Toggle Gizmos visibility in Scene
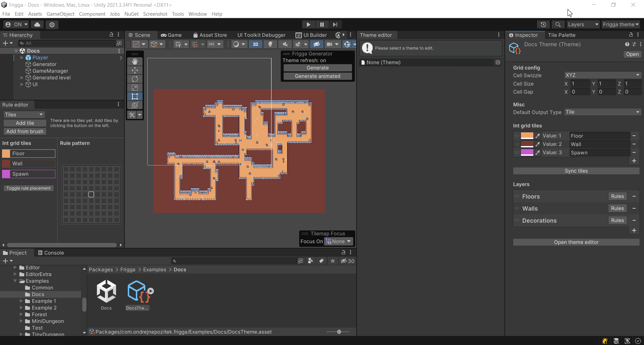The height and width of the screenshot is (345, 644). (347, 44)
